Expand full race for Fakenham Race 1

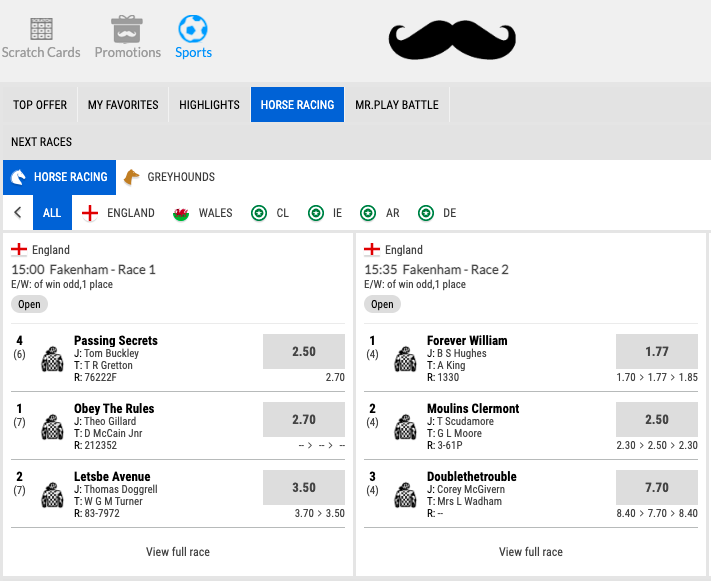coord(178,552)
